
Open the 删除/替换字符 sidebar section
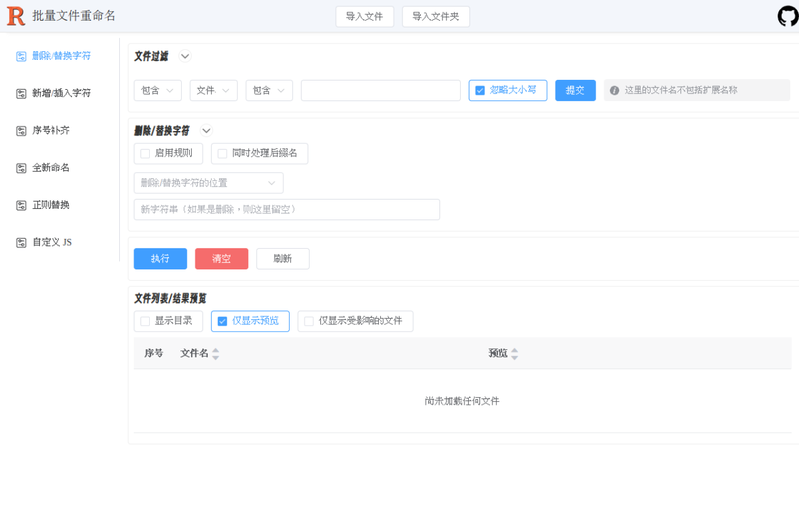(x=61, y=56)
